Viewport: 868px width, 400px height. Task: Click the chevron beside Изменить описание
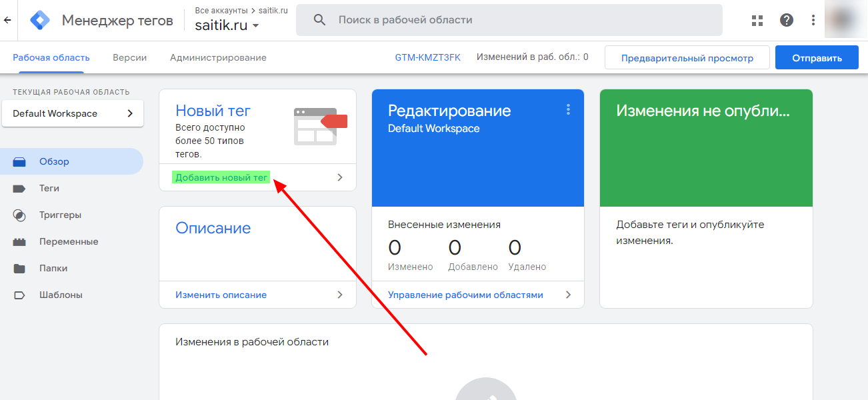339,295
